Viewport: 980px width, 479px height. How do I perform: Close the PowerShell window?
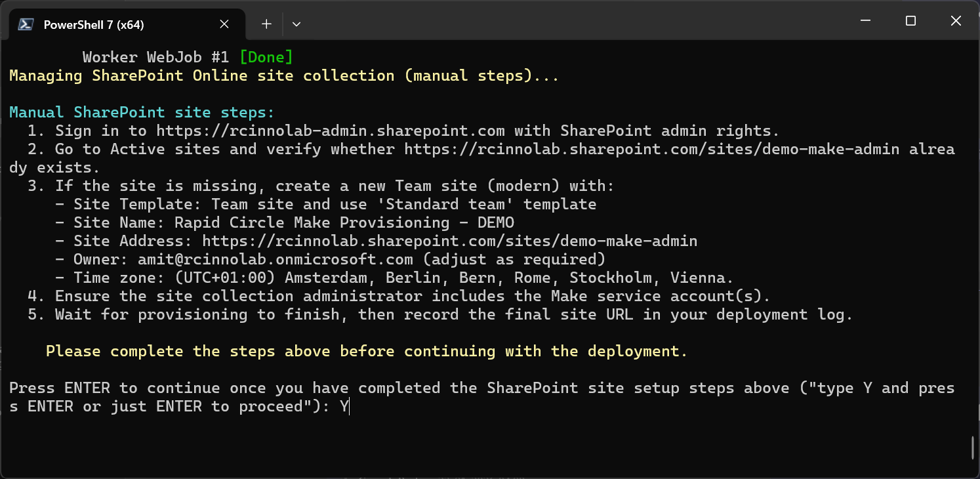click(x=956, y=20)
